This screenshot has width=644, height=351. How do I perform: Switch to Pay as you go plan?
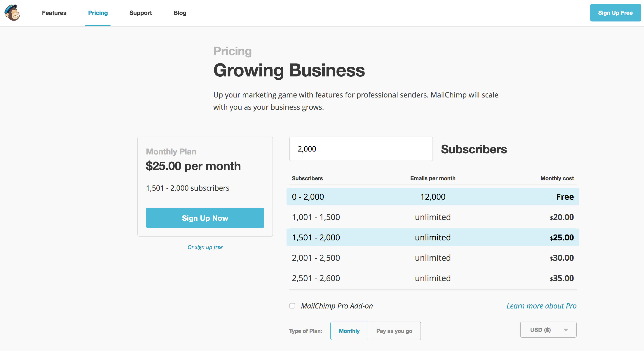394,331
